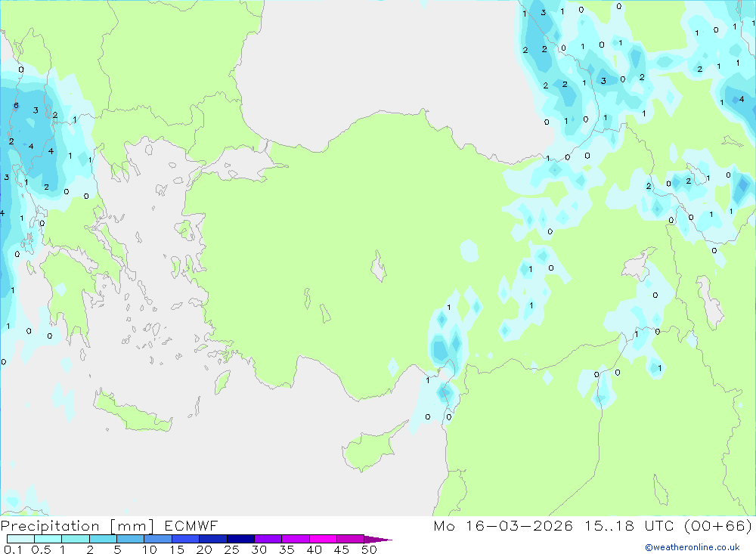Screen dimensions: 756x554
Task: Click the '(00+66)' forecast offset text
Action: [x=718, y=525]
